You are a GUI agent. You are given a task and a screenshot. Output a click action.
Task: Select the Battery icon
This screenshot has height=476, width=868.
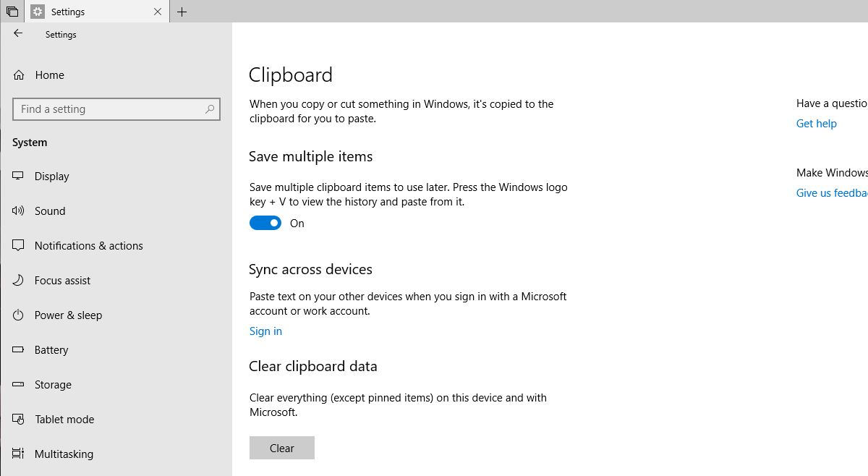point(19,349)
